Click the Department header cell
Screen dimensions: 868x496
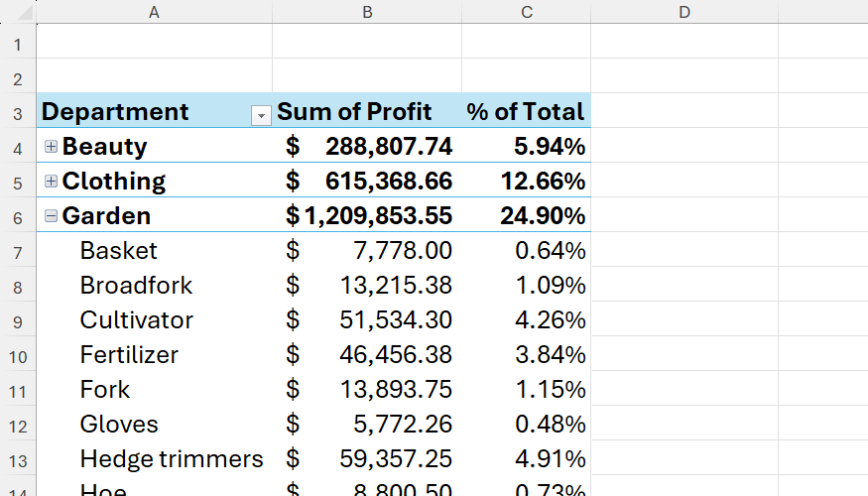155,111
